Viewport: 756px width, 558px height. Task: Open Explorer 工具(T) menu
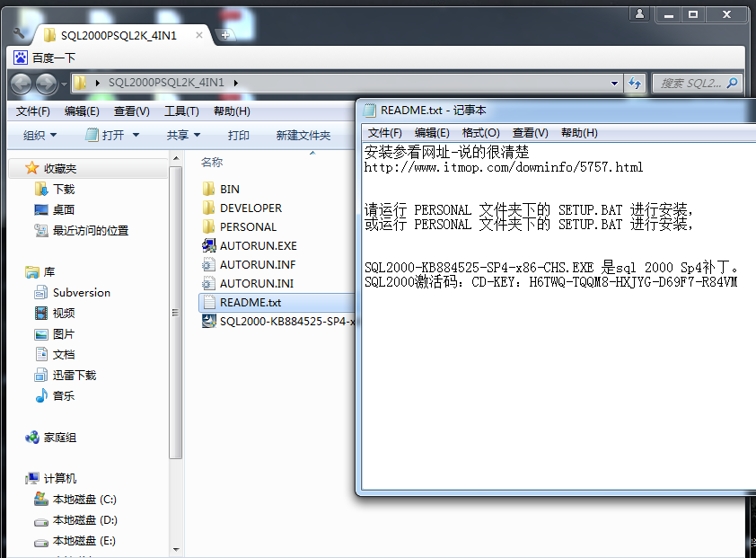pyautogui.click(x=181, y=111)
